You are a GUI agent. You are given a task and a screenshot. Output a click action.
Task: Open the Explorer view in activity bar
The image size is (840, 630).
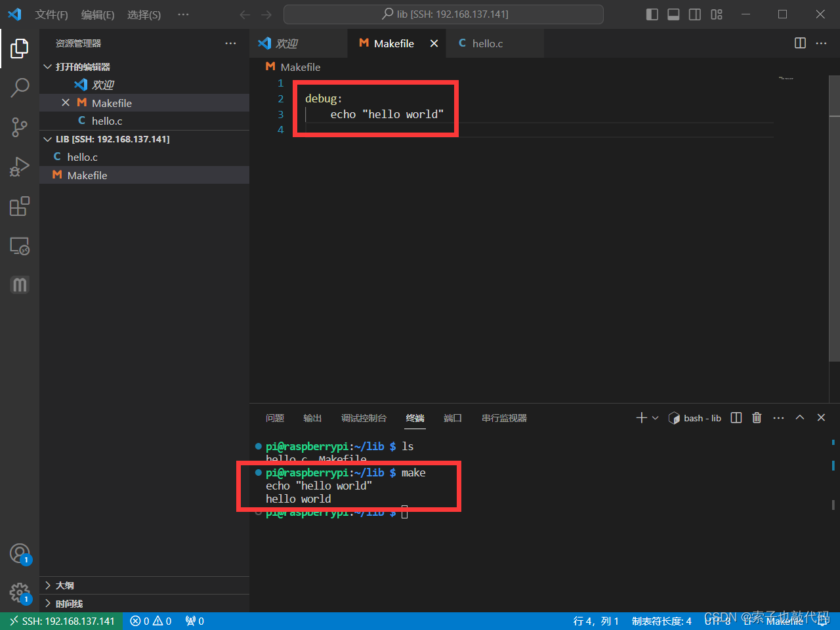[x=20, y=48]
